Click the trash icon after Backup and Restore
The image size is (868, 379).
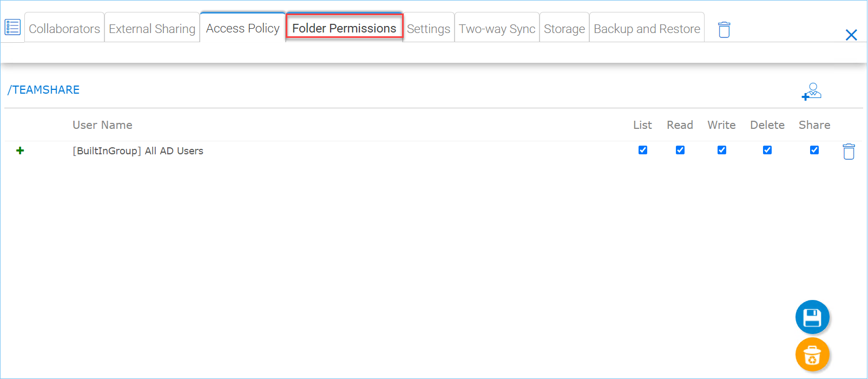[x=724, y=29]
